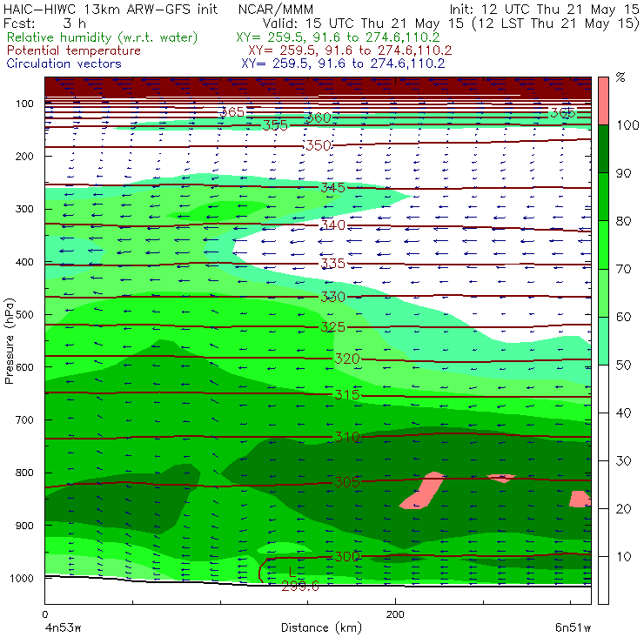Click the '340' contour label
The image size is (644, 644).
(x=332, y=225)
